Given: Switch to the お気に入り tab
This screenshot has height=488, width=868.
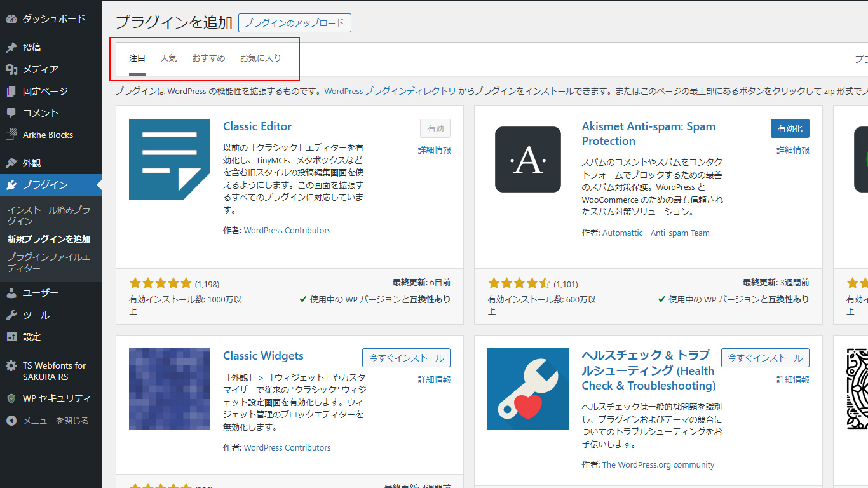Looking at the screenshot, I should pos(261,58).
